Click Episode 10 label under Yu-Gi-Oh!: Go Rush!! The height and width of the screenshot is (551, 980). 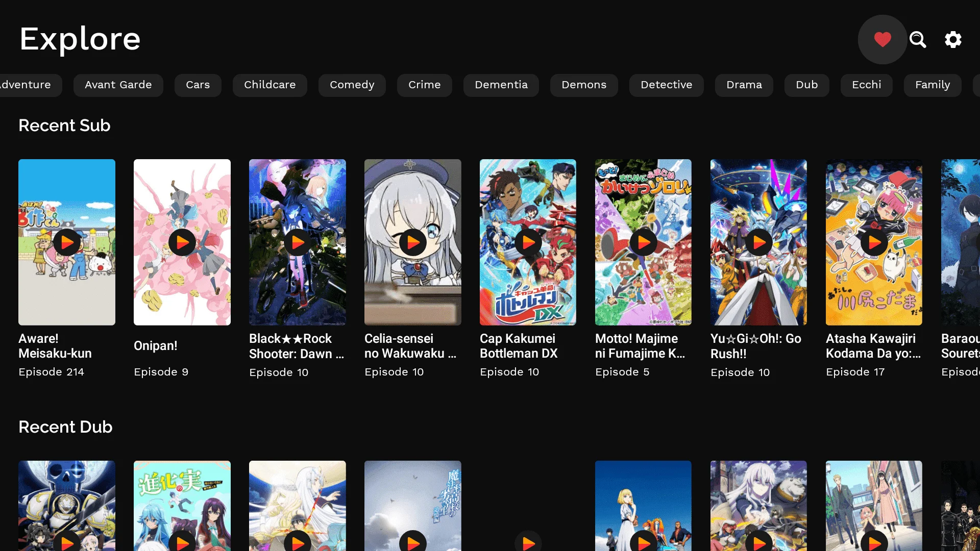[x=740, y=372]
